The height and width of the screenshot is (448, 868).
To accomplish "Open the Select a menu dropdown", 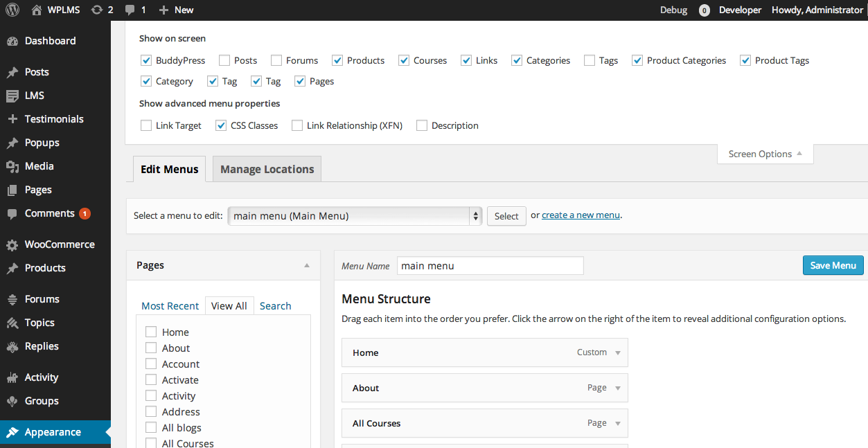I will (x=355, y=216).
